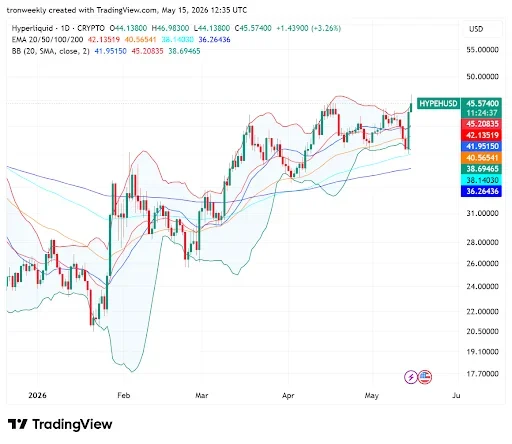Screen dimensions: 512x444
Task: Click the red 45.20835 price scale label
Action: [x=482, y=124]
